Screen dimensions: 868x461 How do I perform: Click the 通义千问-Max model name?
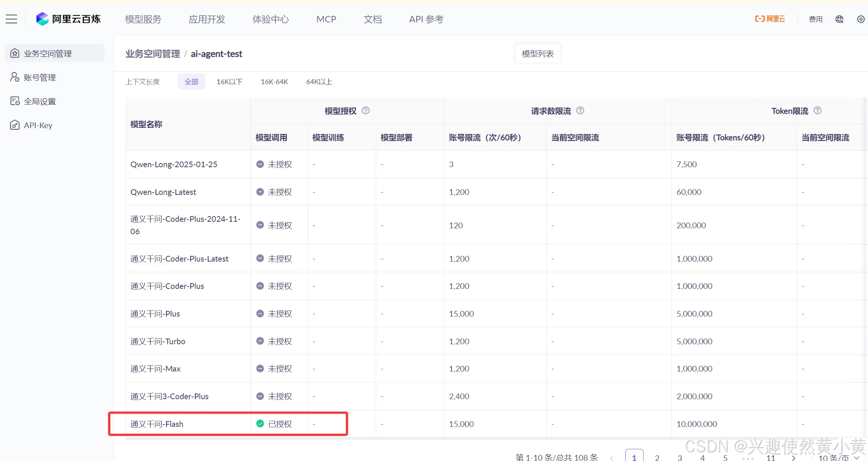[x=155, y=368]
